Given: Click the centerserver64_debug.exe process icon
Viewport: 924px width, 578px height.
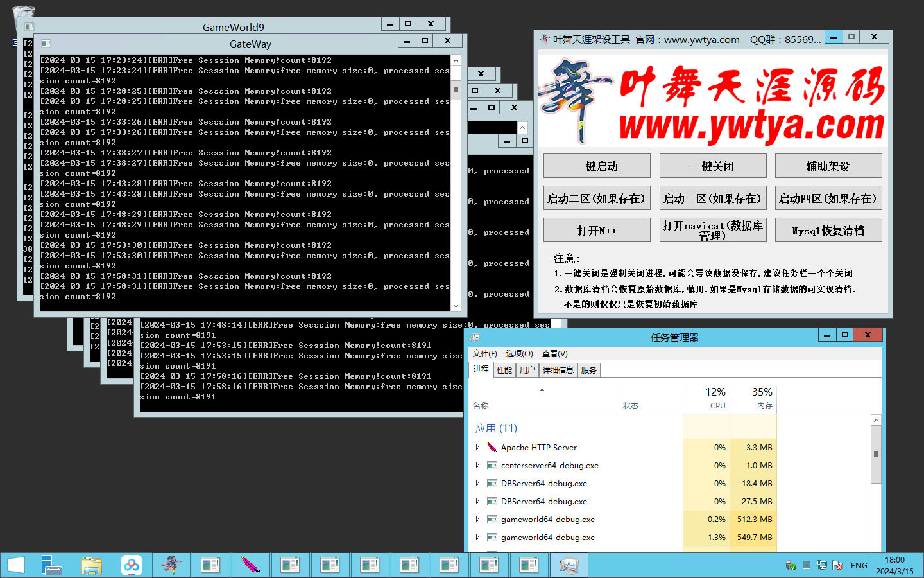Looking at the screenshot, I should 492,466.
